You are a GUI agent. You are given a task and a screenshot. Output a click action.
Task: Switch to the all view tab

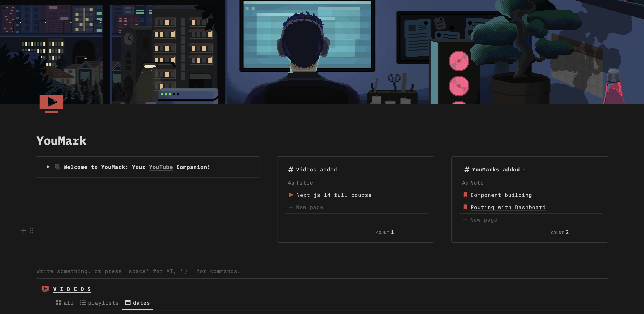64,303
